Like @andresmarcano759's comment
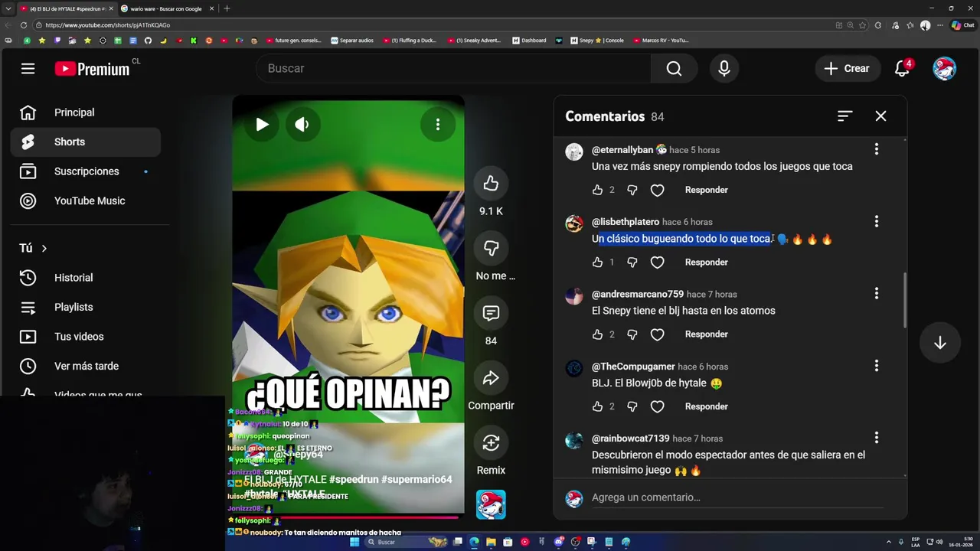980x551 pixels. [597, 334]
